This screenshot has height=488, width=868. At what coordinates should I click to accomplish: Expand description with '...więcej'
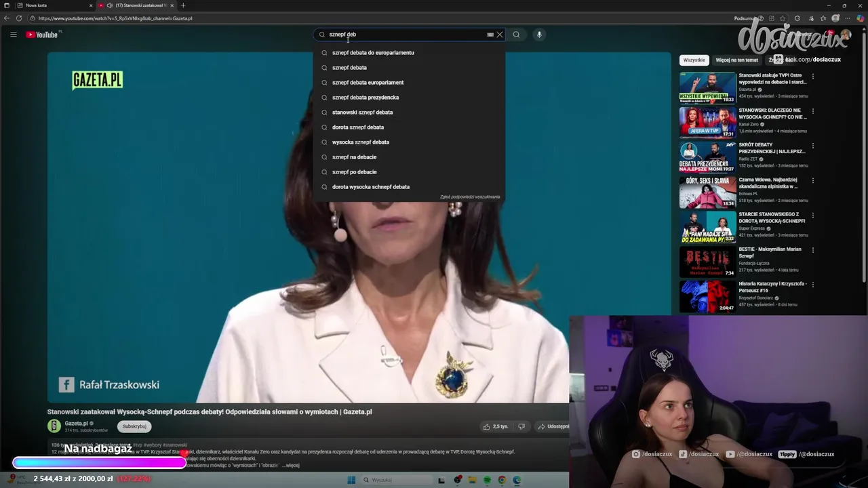[292, 466]
